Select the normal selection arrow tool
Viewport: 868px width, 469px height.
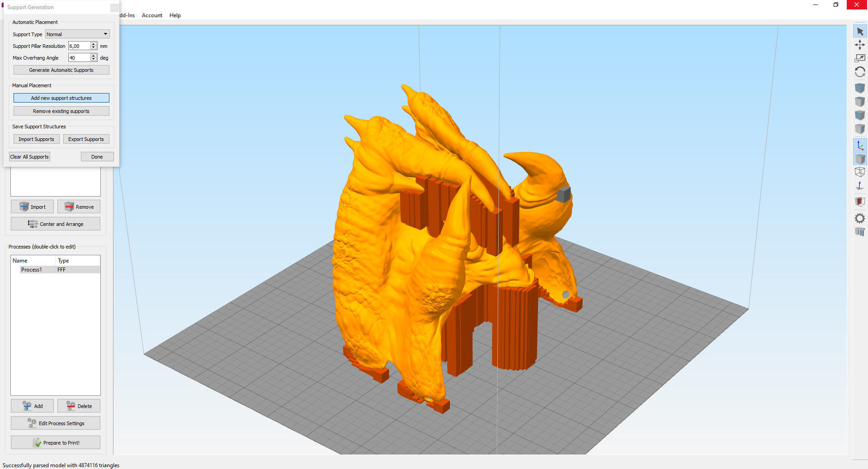pyautogui.click(x=860, y=32)
